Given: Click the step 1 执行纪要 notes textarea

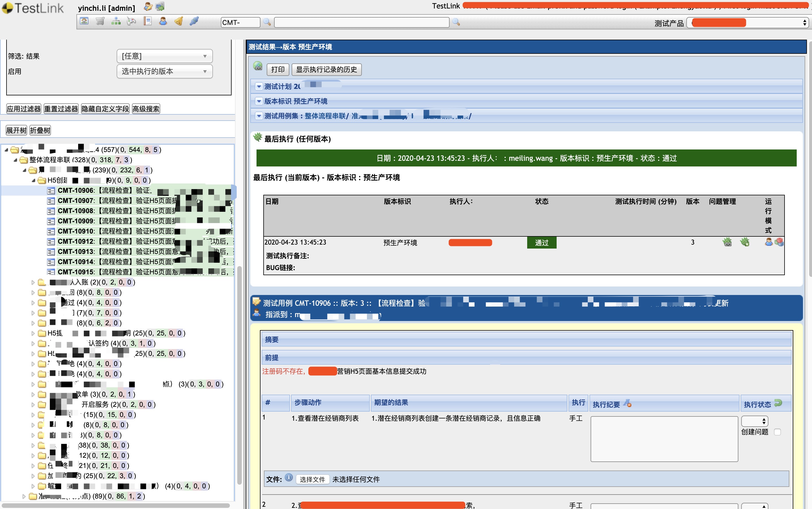Looking at the screenshot, I should (664, 439).
